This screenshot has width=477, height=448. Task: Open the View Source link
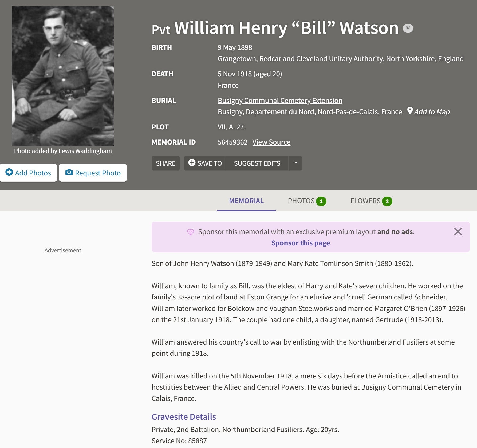271,142
